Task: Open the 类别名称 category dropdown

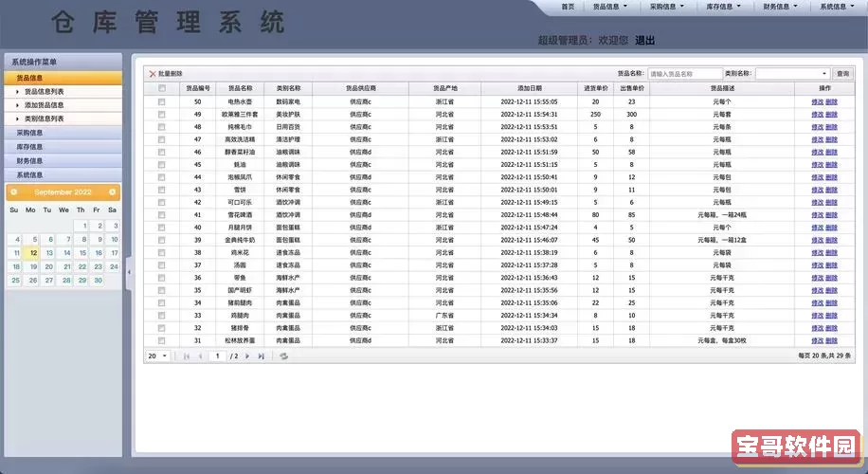Action: pyautogui.click(x=824, y=74)
